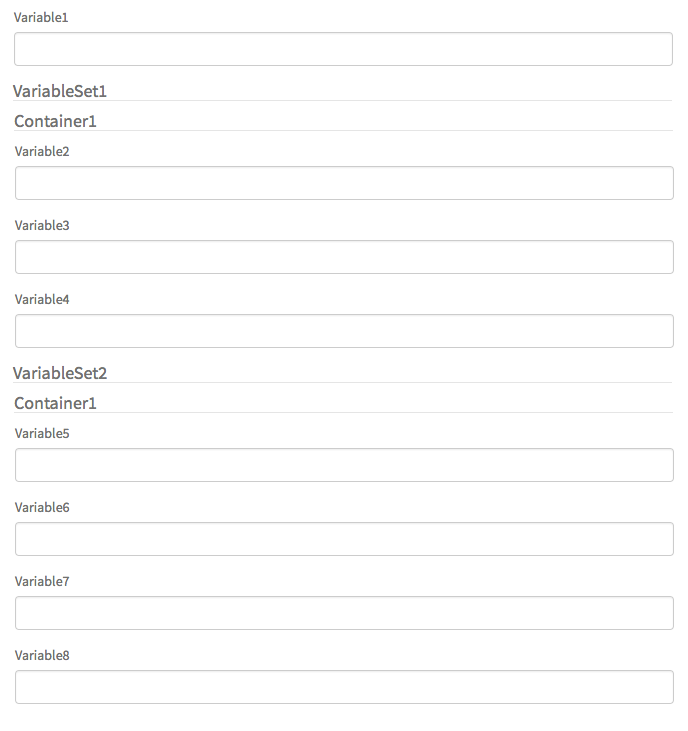Screen dimensions: 688x731
Task: Click the Variable2 field label
Action: tap(42, 152)
